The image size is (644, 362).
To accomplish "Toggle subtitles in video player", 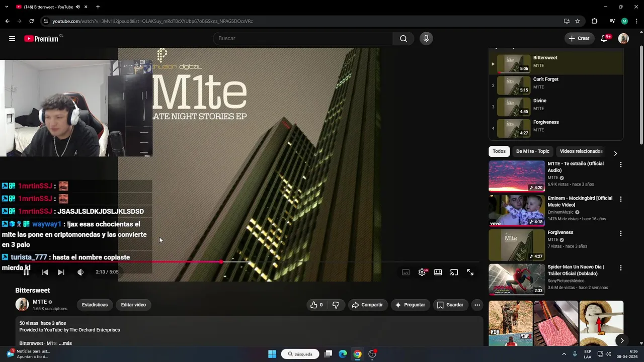I will (406, 272).
